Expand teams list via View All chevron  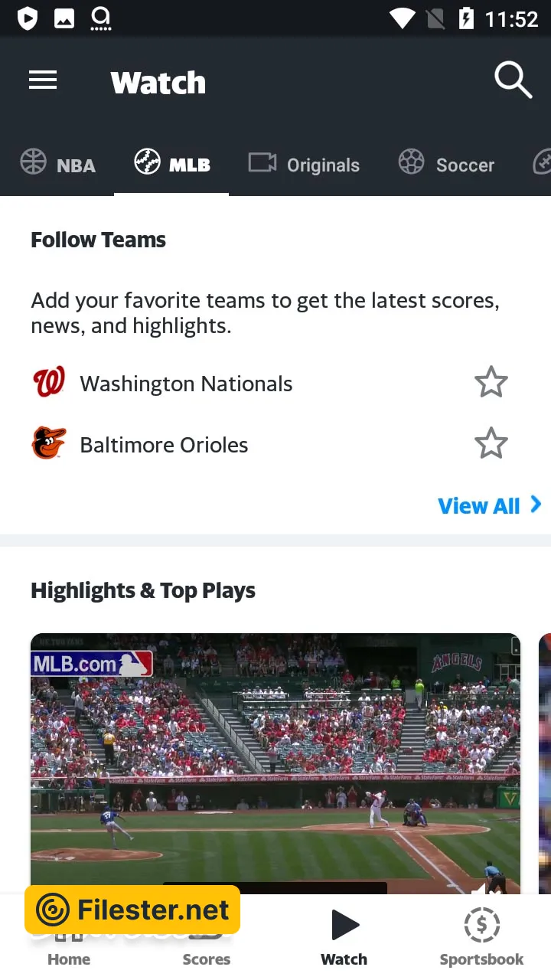tap(536, 505)
